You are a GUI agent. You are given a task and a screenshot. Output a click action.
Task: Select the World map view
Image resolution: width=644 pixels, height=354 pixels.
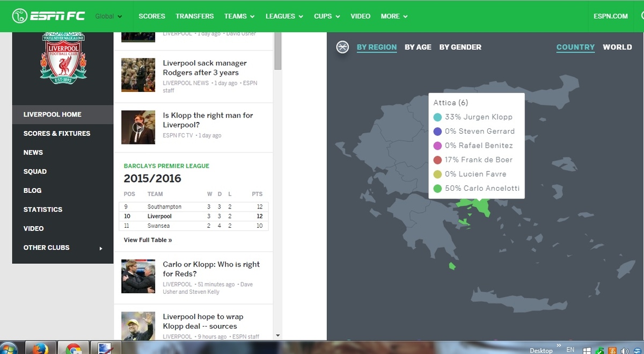[617, 47]
